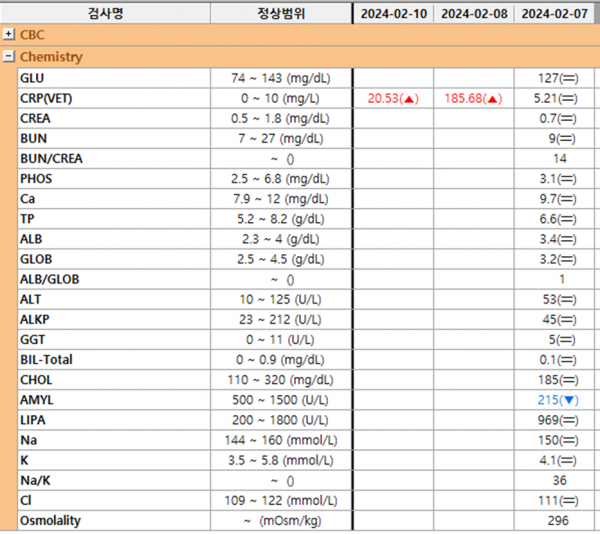600x534 pixels.
Task: Select the CRP(VET) test name
Action: coord(46,99)
